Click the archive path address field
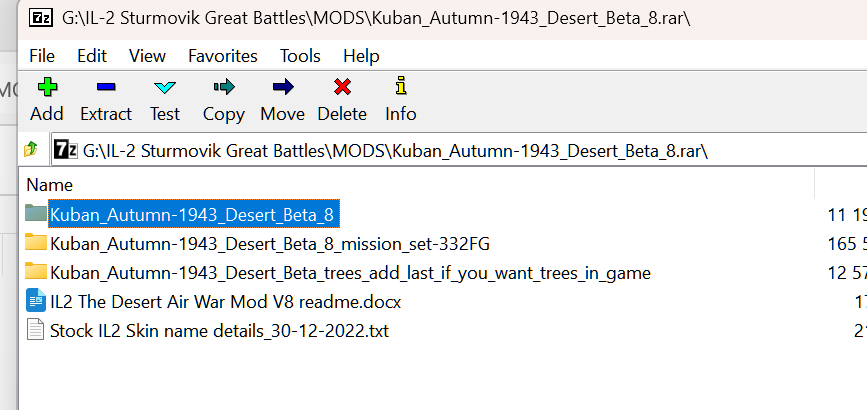The height and width of the screenshot is (410, 867). click(x=450, y=151)
